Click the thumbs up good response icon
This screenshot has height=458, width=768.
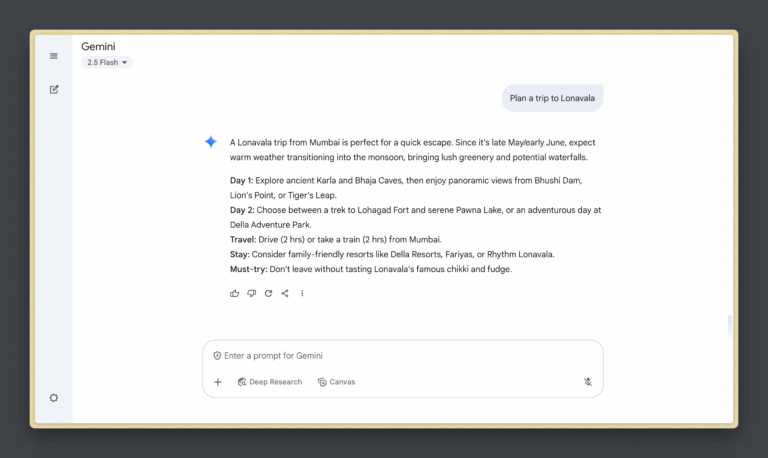[235, 293]
